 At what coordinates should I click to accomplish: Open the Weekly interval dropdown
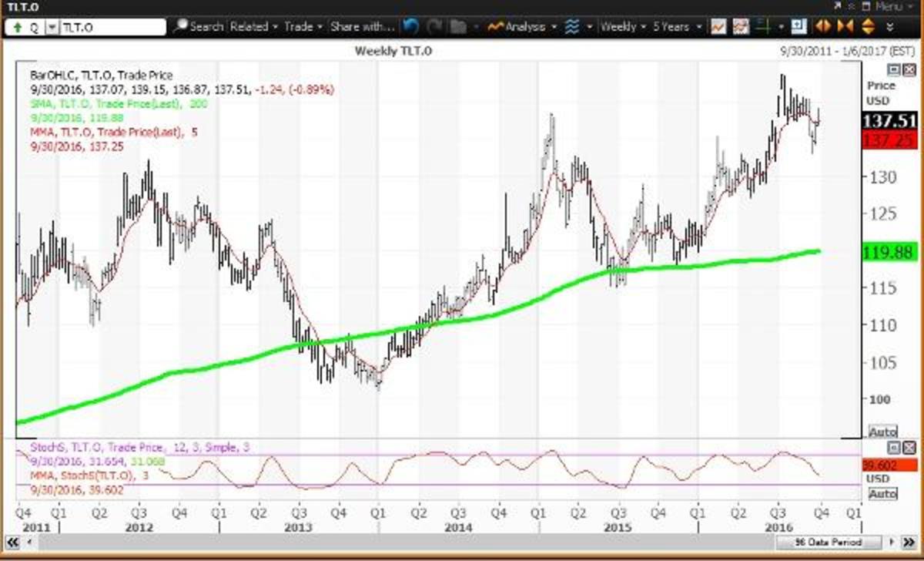pos(623,26)
